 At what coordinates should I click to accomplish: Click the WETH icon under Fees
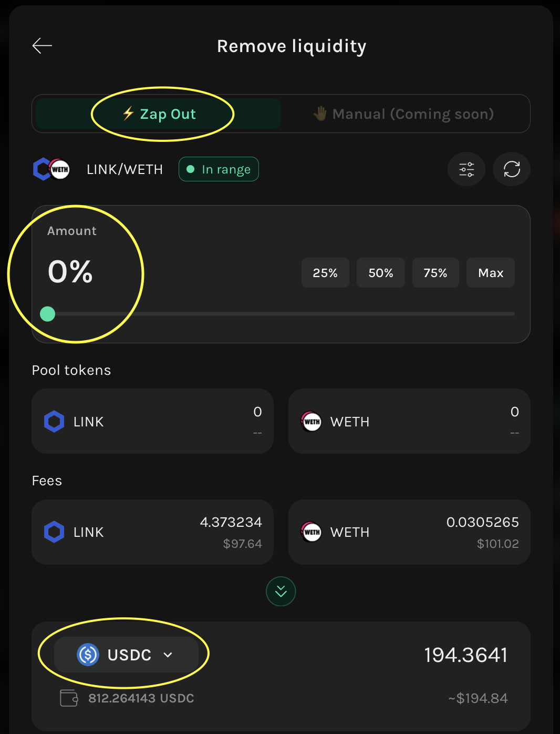pos(312,532)
